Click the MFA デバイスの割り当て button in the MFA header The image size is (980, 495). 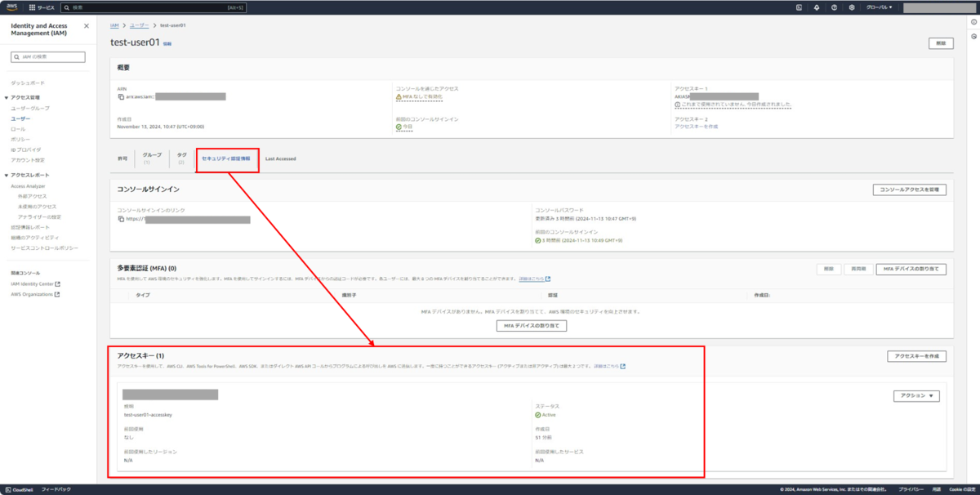click(x=911, y=269)
